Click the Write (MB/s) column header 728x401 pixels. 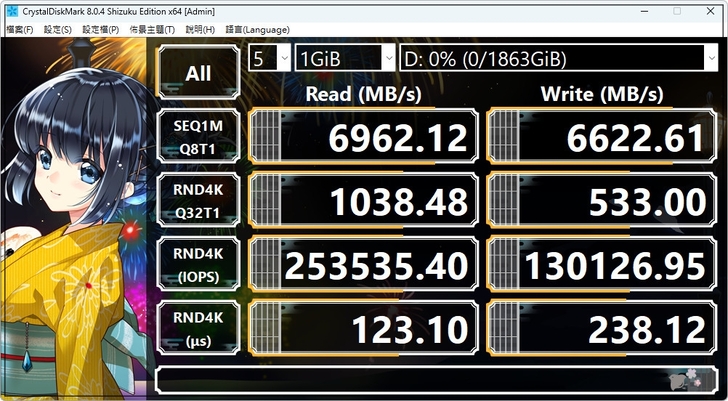click(x=602, y=94)
